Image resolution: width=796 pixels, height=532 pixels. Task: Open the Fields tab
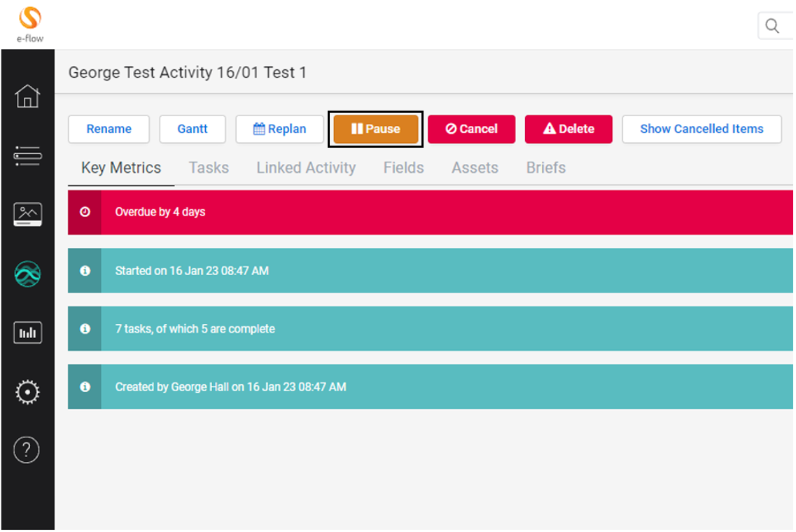click(403, 168)
